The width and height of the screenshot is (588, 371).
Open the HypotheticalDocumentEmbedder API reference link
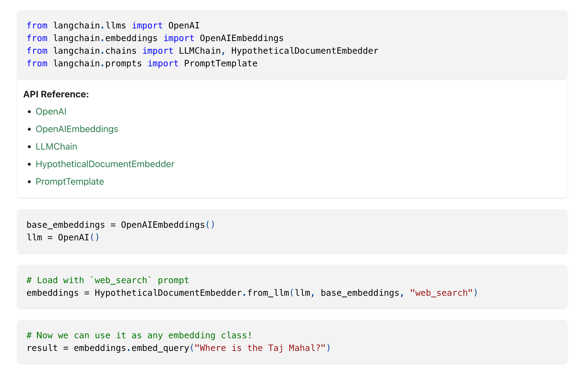click(x=105, y=164)
